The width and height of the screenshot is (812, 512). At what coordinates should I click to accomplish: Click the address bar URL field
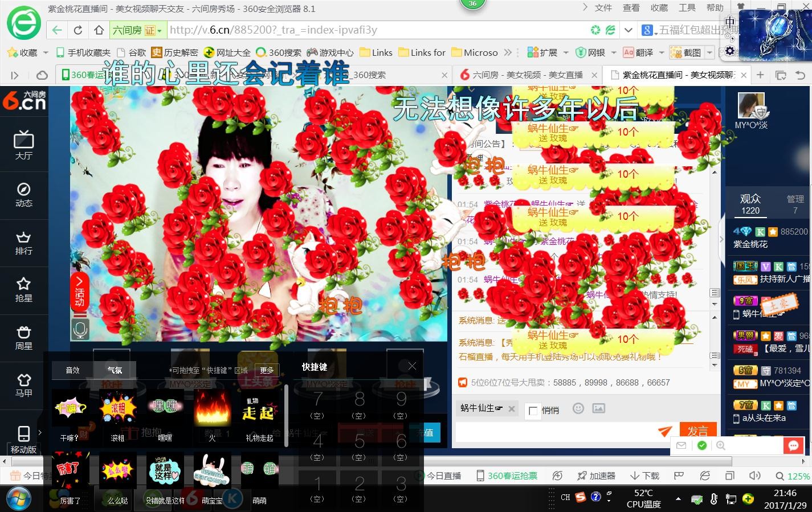(x=376, y=30)
